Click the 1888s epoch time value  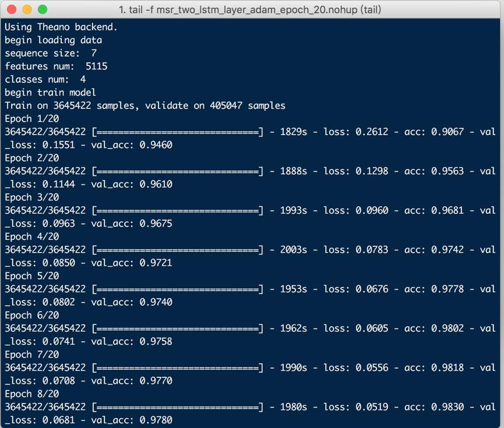tap(294, 171)
